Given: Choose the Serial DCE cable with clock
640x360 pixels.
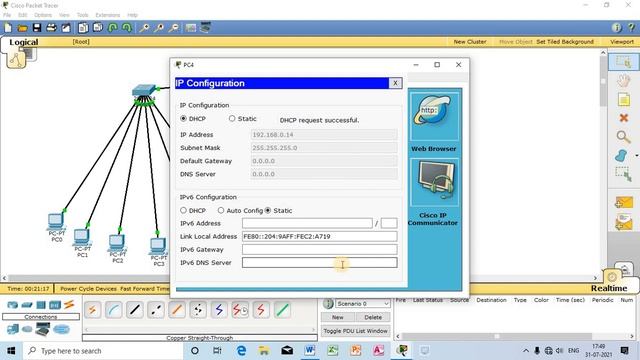Looking at the screenshot, I should point(240,310).
